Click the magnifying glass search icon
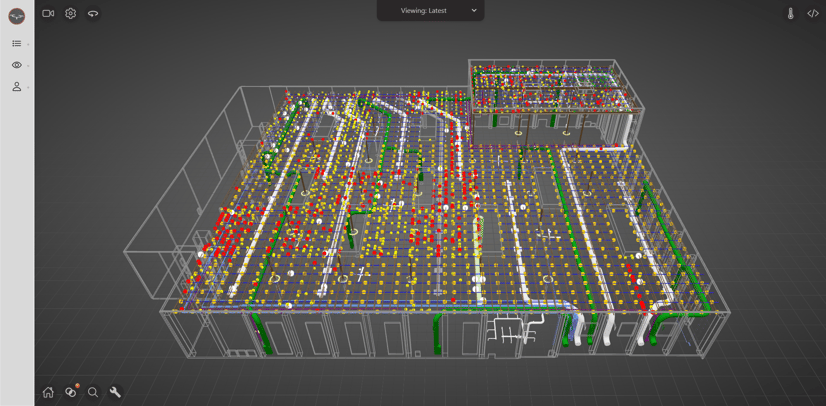 tap(93, 392)
